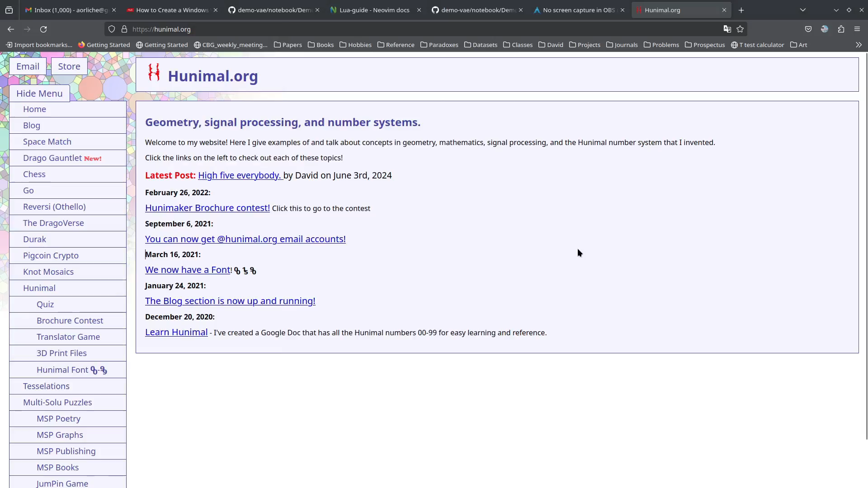The height and width of the screenshot is (488, 868).
Task: Open the Blog section is now up link
Action: coord(230,301)
